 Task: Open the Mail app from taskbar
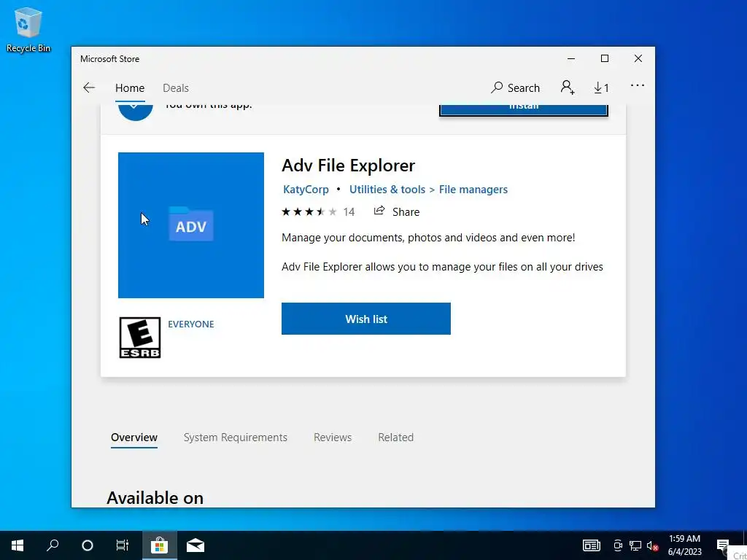(x=196, y=545)
